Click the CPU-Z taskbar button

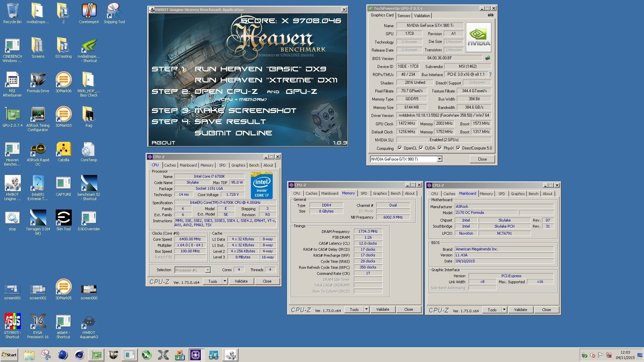pyautogui.click(x=196, y=355)
